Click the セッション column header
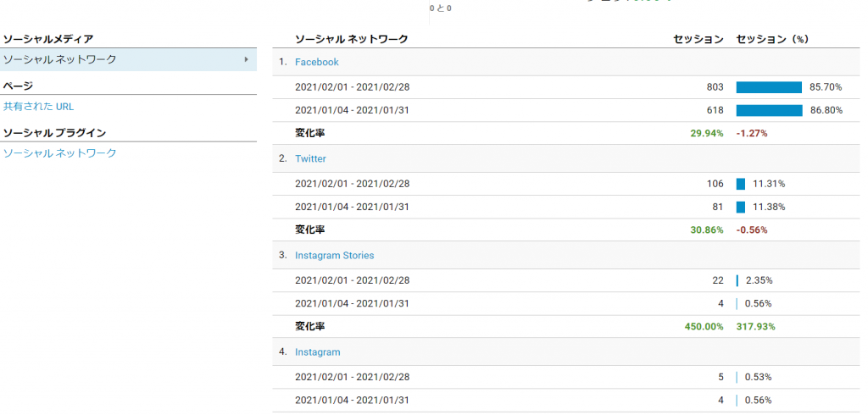Viewport: 868px width, 415px height. pos(698,39)
